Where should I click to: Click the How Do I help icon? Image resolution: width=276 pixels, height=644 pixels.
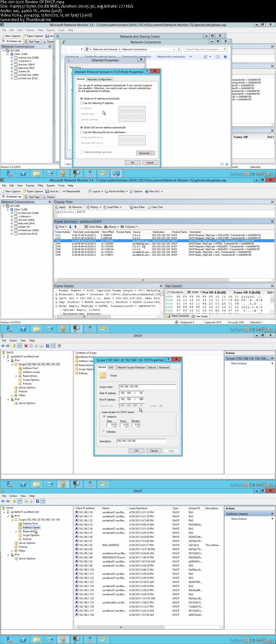point(147,191)
